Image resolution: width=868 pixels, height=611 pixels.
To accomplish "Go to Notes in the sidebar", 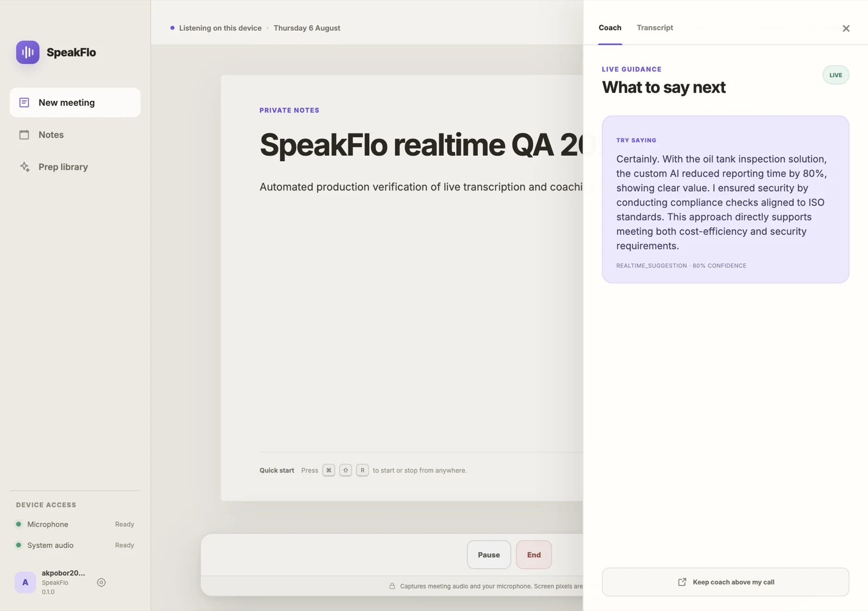I will click(x=75, y=135).
